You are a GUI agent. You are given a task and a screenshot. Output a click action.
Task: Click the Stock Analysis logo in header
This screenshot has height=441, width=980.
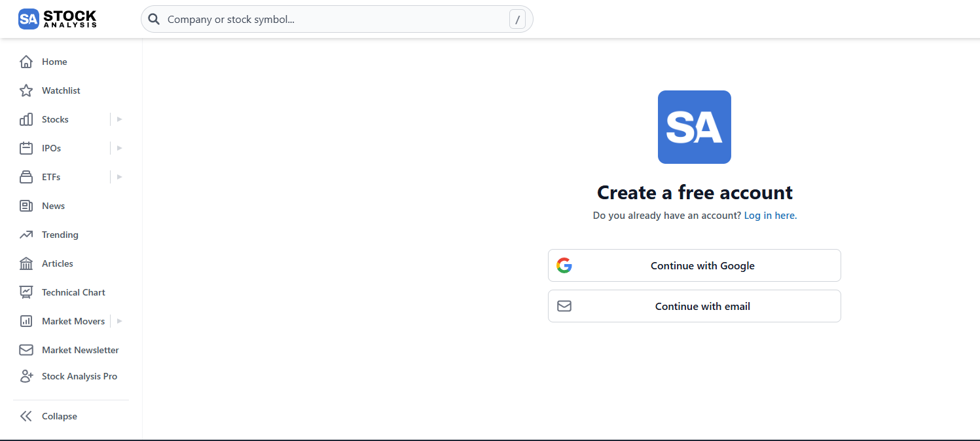click(x=58, y=19)
